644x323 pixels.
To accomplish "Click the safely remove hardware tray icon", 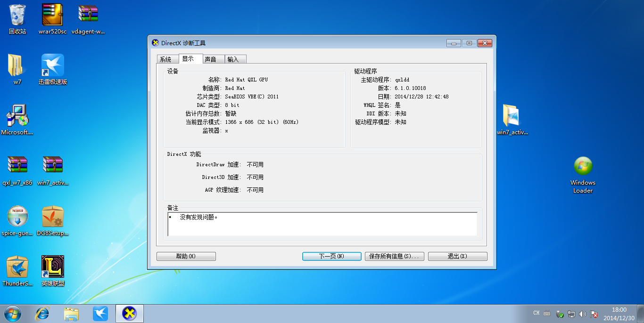I will pyautogui.click(x=560, y=314).
